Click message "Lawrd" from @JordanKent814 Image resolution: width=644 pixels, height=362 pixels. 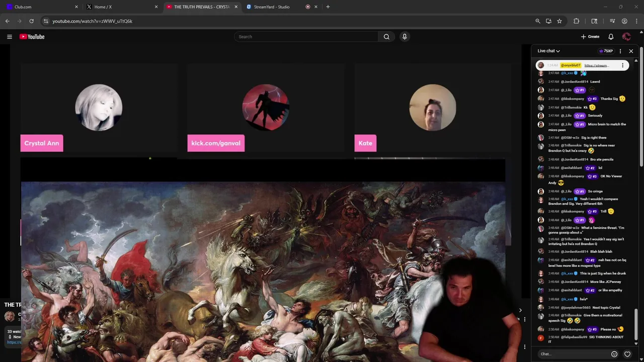click(x=595, y=81)
